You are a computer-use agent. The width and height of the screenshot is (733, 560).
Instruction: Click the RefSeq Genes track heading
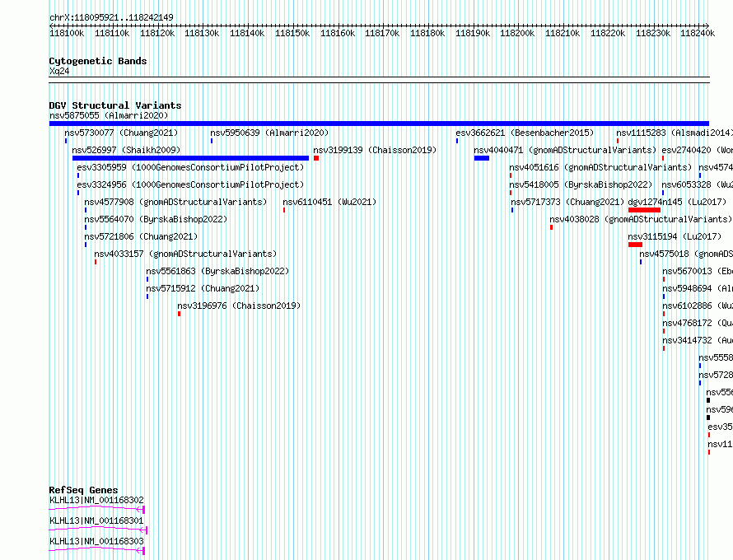[x=83, y=490]
